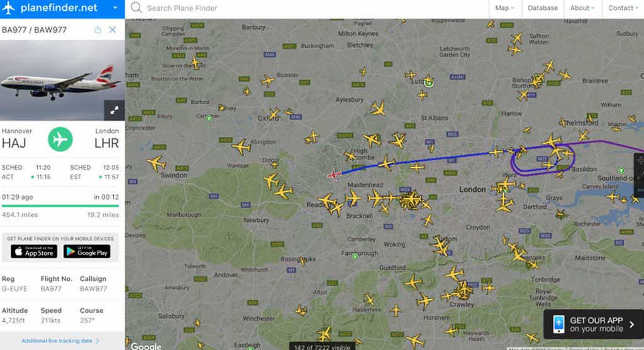Image resolution: width=644 pixels, height=350 pixels.
Task: Download from the App Store badge
Action: click(34, 251)
